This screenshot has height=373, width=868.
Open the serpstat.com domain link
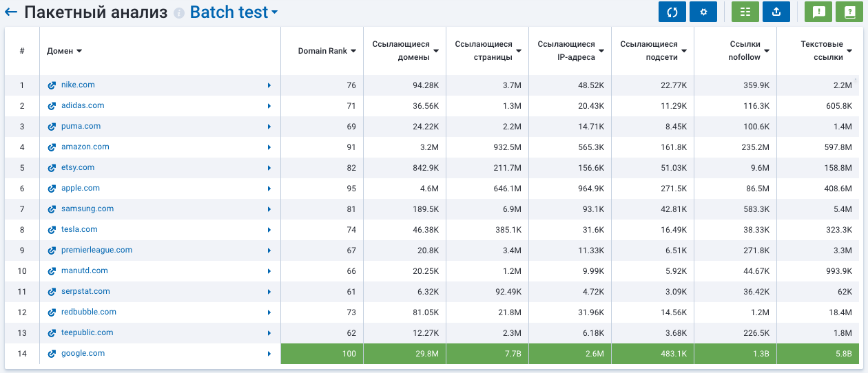tap(85, 292)
